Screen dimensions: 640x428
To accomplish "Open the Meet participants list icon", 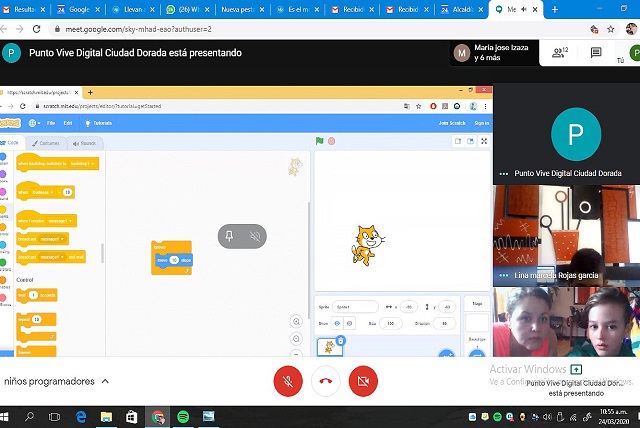I will point(560,52).
